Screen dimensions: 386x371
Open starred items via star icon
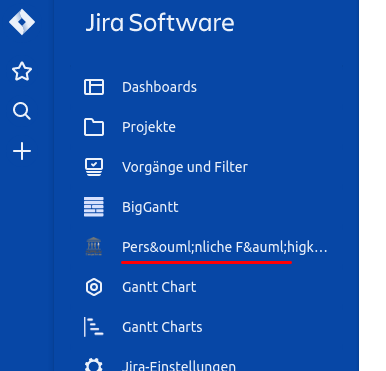click(22, 71)
